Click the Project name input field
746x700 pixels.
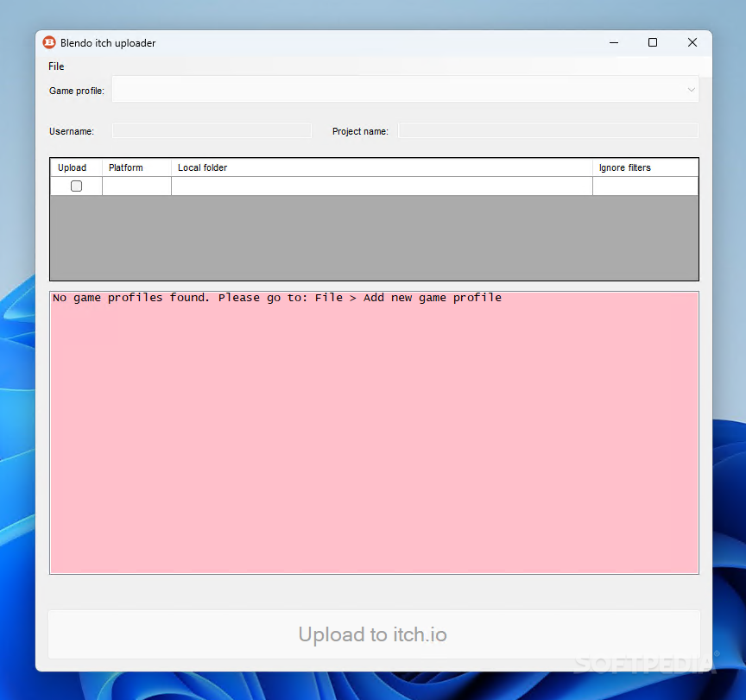[548, 131]
